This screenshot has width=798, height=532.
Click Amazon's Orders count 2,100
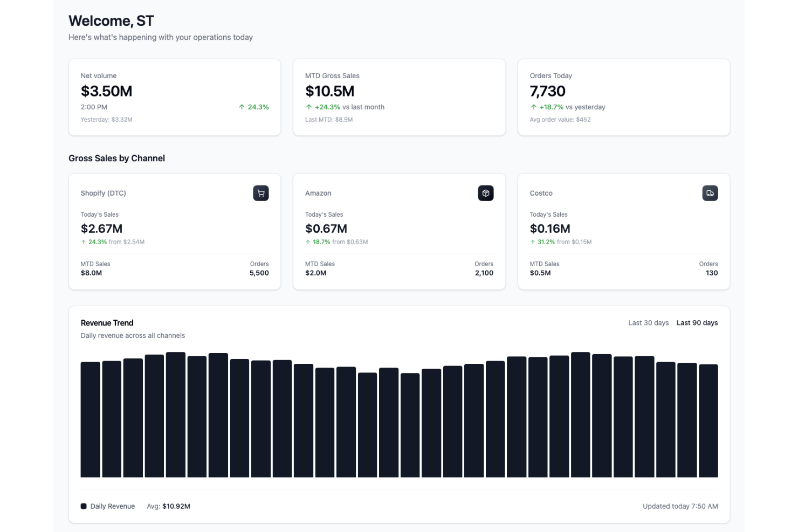(x=484, y=273)
